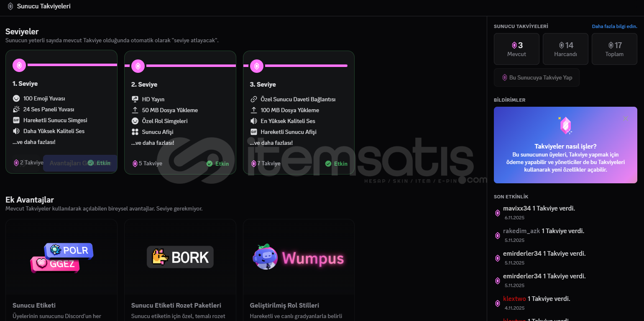Click the green Etkin checkmark on 3. Seviye
Viewport: 644px width, 321px height.
click(329, 164)
